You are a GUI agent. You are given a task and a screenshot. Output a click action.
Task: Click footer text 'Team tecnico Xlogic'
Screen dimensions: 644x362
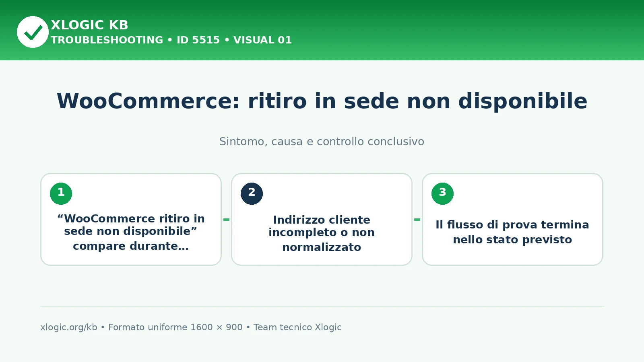point(297,327)
